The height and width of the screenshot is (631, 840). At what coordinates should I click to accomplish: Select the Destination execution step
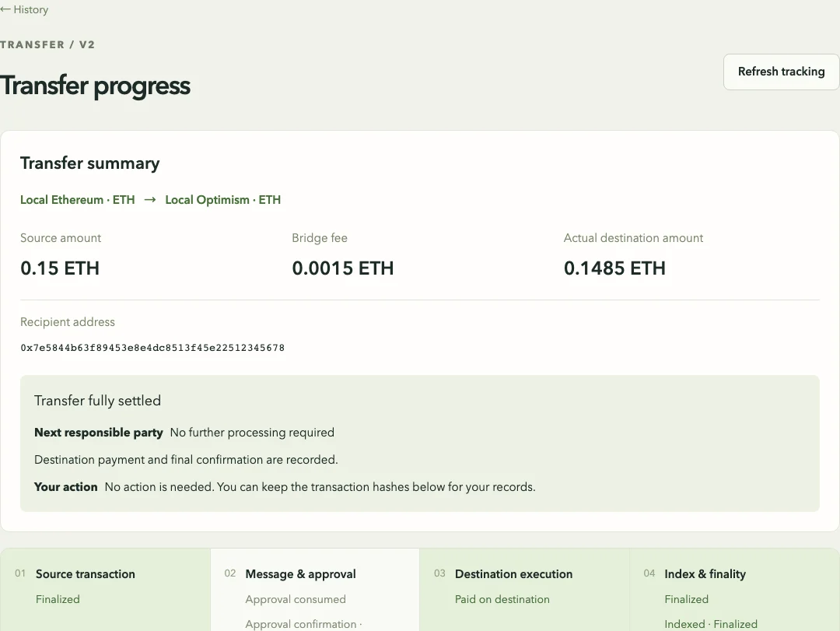(x=524, y=590)
